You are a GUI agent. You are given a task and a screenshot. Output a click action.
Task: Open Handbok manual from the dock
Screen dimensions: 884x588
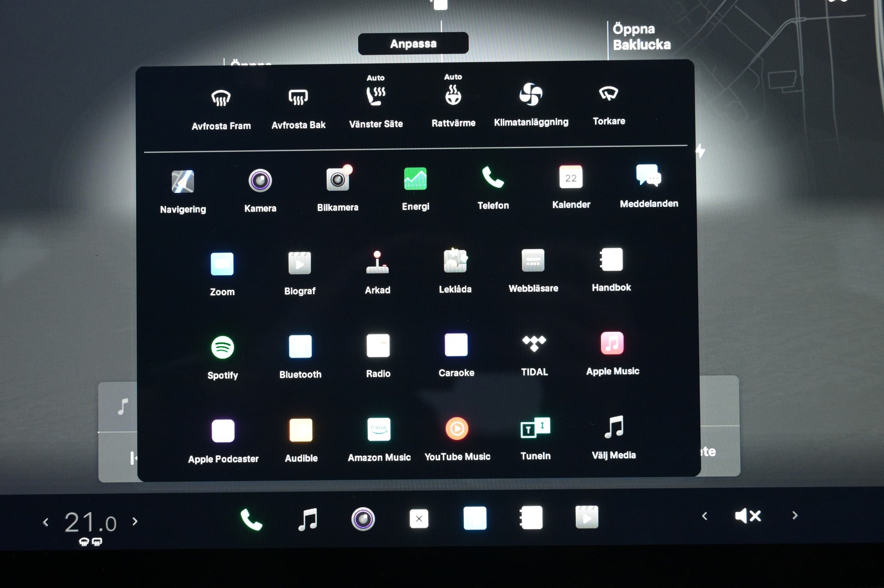pos(531,518)
